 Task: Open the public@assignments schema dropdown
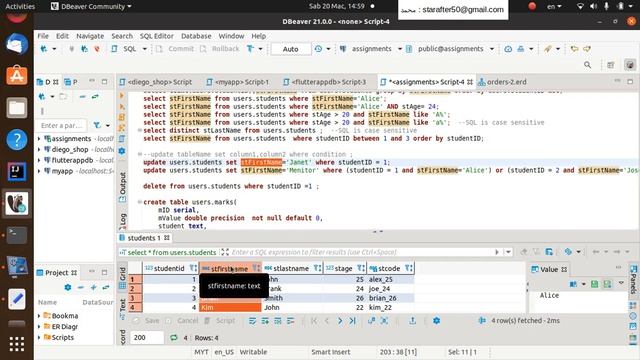[x=492, y=49]
